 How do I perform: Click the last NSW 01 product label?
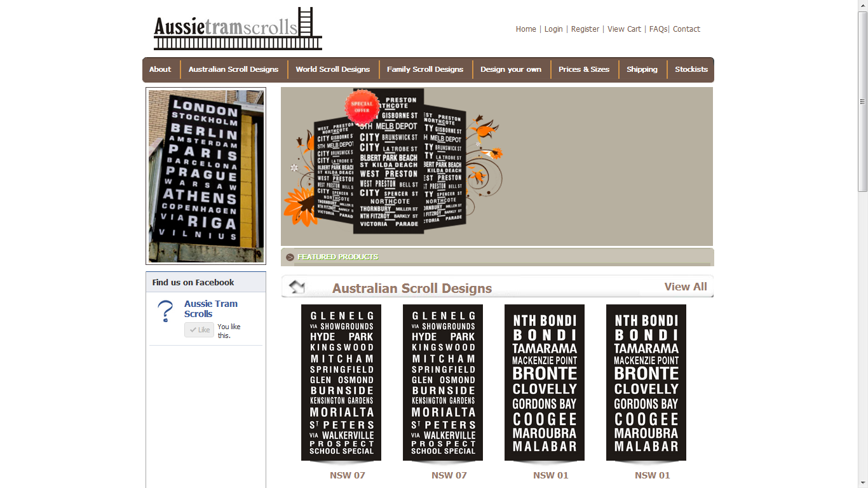(653, 475)
